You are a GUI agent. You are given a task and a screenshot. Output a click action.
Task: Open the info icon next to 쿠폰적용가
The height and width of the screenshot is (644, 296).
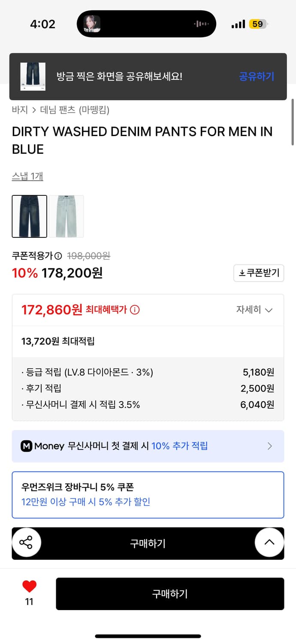(58, 255)
